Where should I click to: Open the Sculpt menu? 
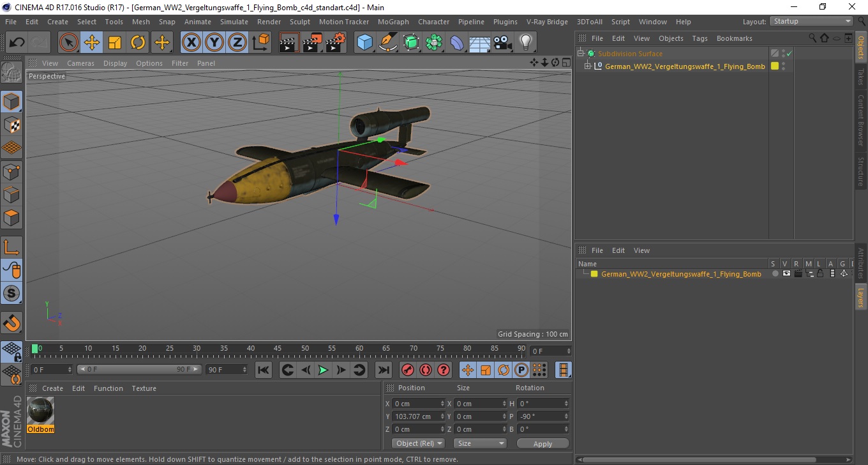[x=299, y=22]
